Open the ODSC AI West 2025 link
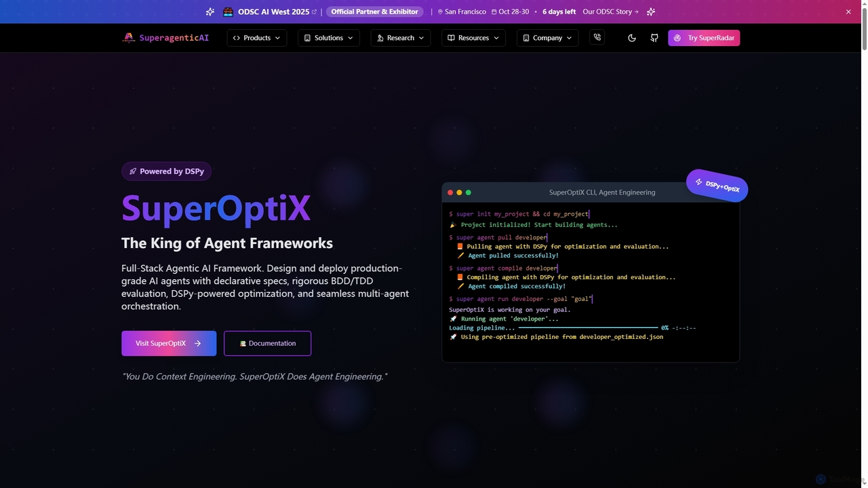 click(x=273, y=12)
